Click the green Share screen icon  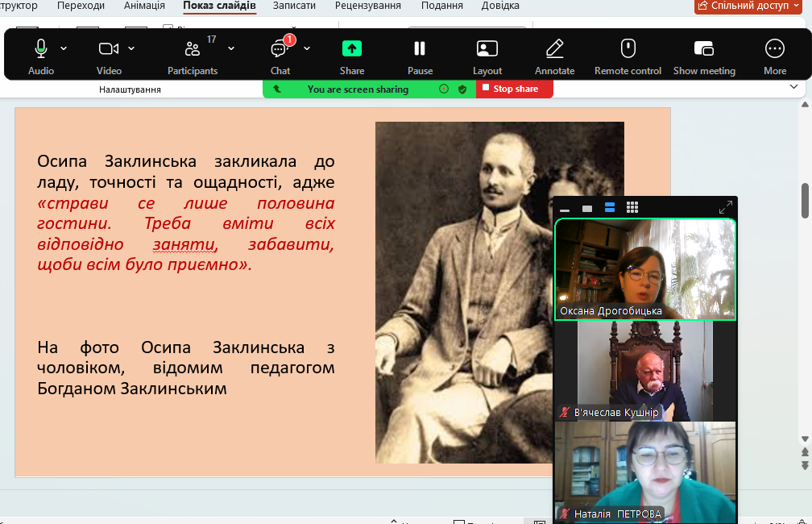pos(352,48)
